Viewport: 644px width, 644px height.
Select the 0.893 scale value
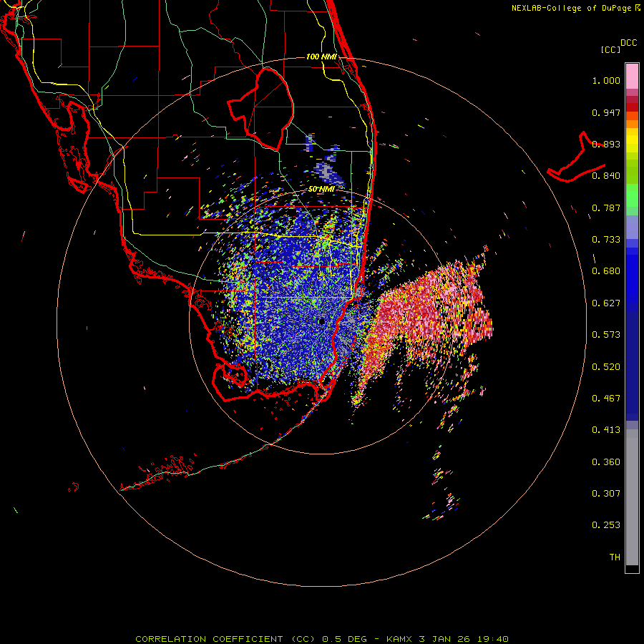click(606, 144)
